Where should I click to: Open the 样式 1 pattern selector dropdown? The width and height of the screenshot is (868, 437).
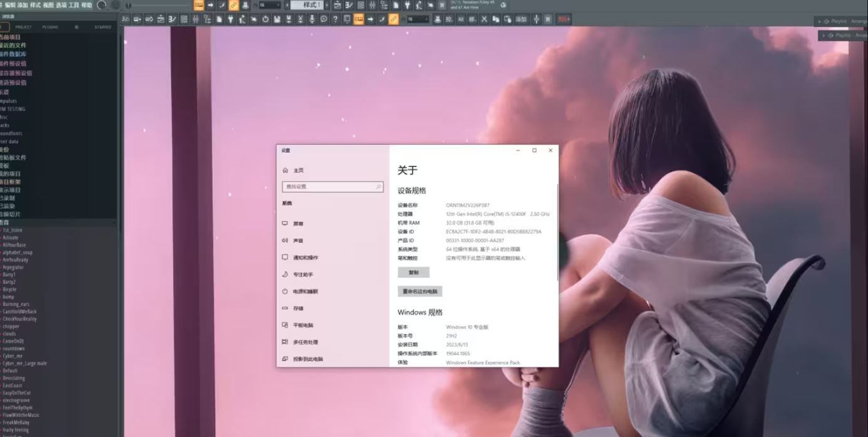click(x=307, y=5)
